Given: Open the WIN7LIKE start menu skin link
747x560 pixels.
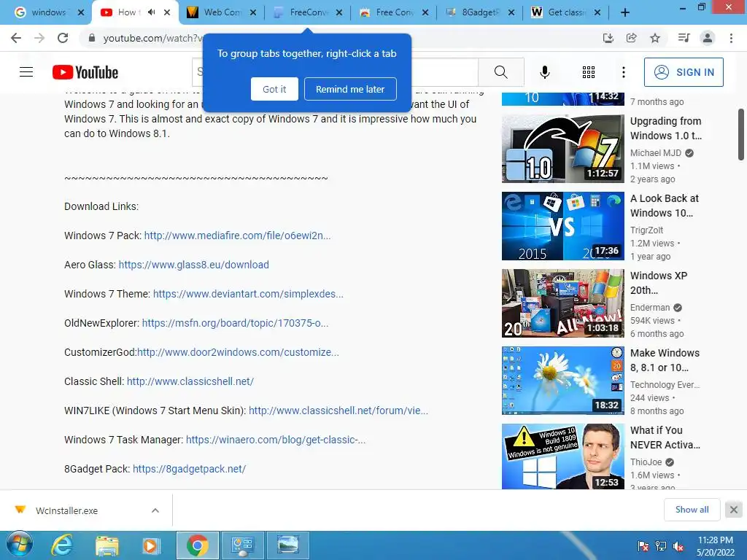Looking at the screenshot, I should point(338,411).
